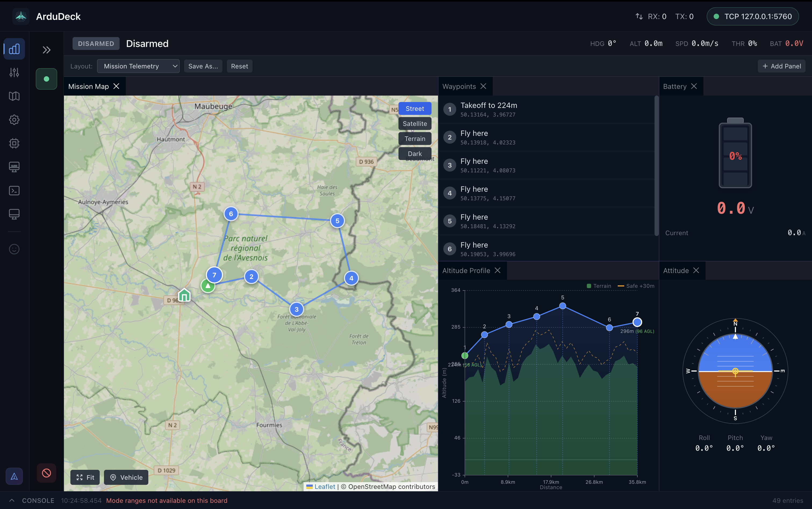Select waypoint 5 Fly here row
The height and width of the screenshot is (509, 812).
(x=546, y=221)
